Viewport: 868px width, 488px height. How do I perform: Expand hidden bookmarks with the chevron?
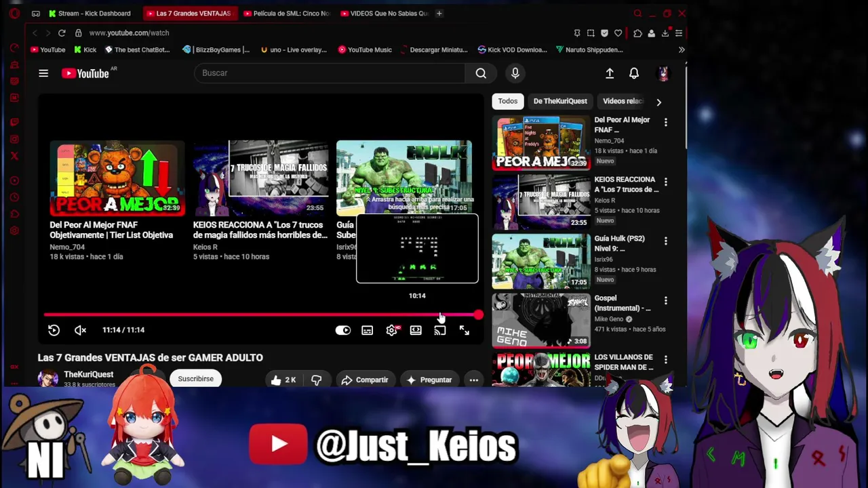(682, 49)
